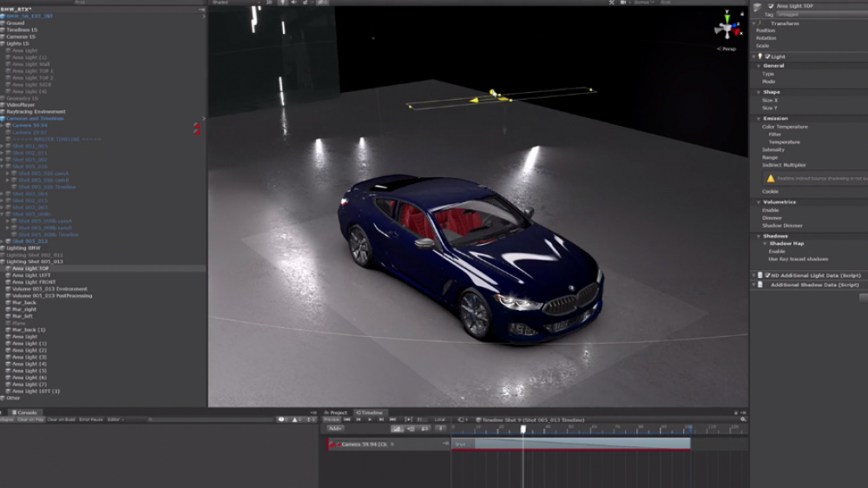
Task: Open the timeline settings gear
Action: click(x=744, y=420)
